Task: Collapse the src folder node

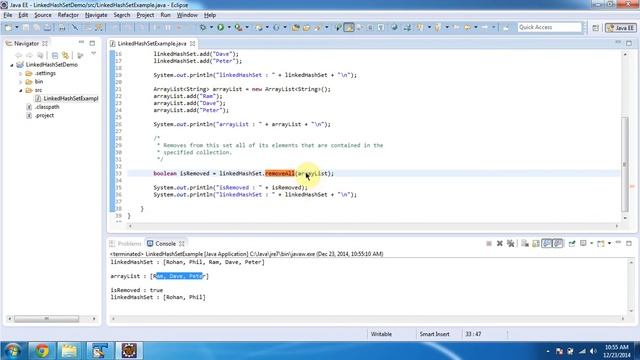Action: point(21,90)
